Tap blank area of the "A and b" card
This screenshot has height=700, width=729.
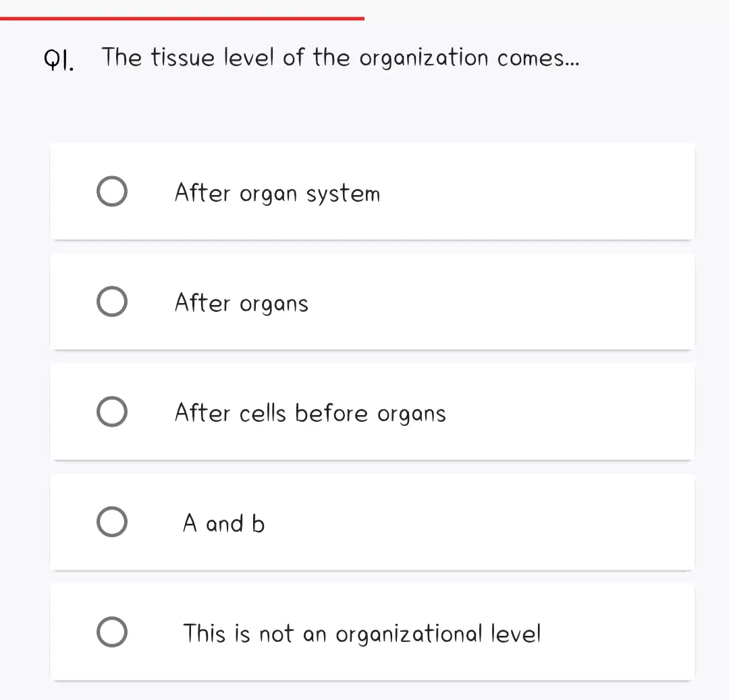[479, 522]
